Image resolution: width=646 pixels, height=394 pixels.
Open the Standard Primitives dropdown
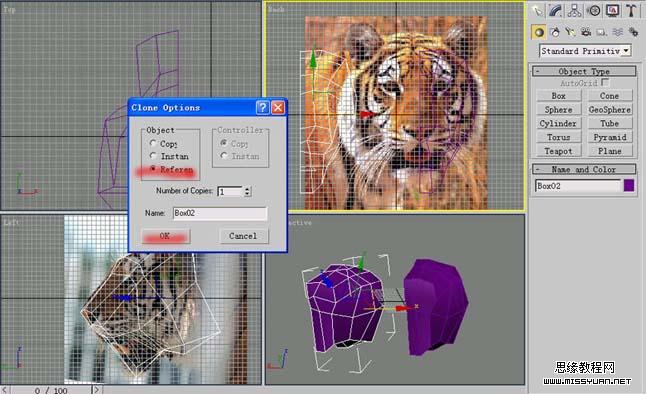coord(585,51)
